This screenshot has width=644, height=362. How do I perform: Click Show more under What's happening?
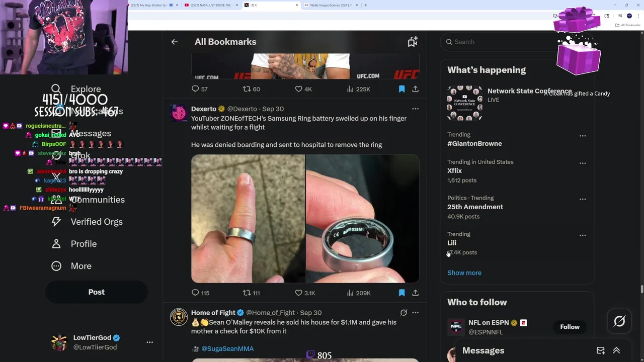coord(464,273)
